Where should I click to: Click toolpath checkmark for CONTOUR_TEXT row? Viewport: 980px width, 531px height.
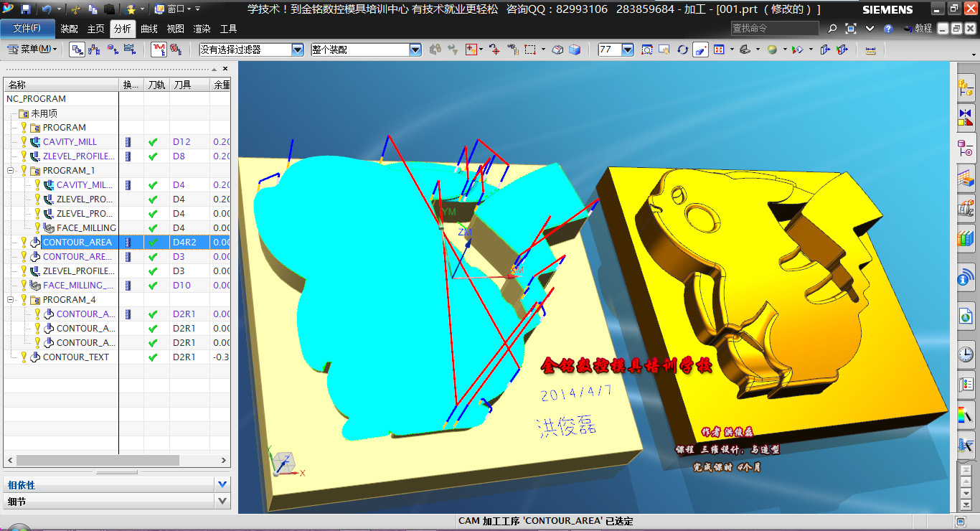pyautogui.click(x=153, y=357)
